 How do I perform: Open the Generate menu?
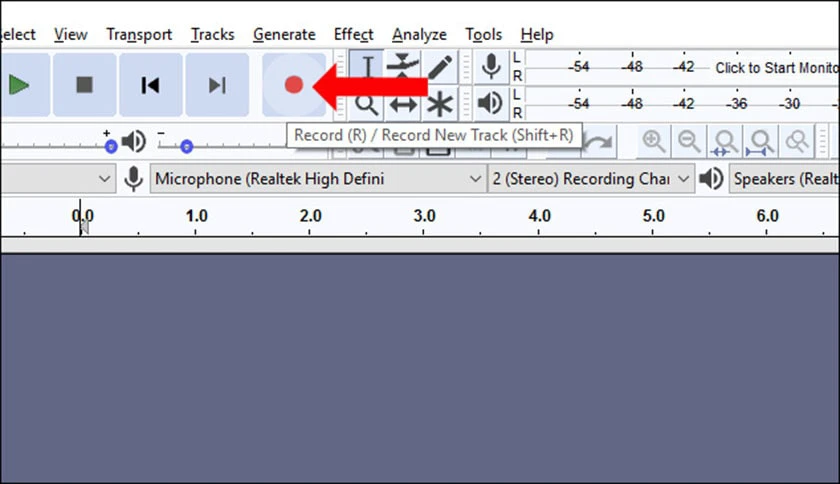point(284,35)
